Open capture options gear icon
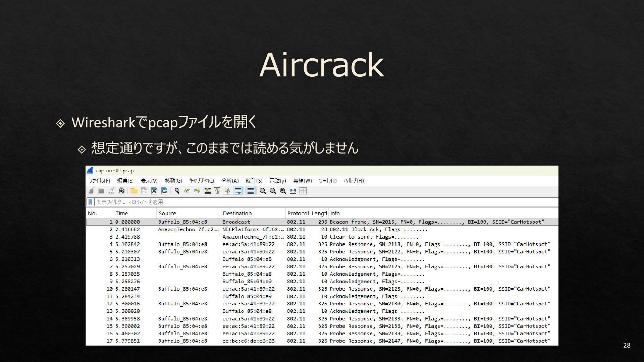This screenshot has height=362, width=644. 121,191
